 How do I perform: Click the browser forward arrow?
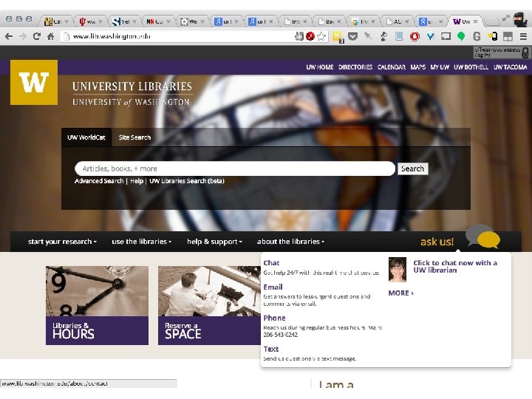tap(23, 36)
